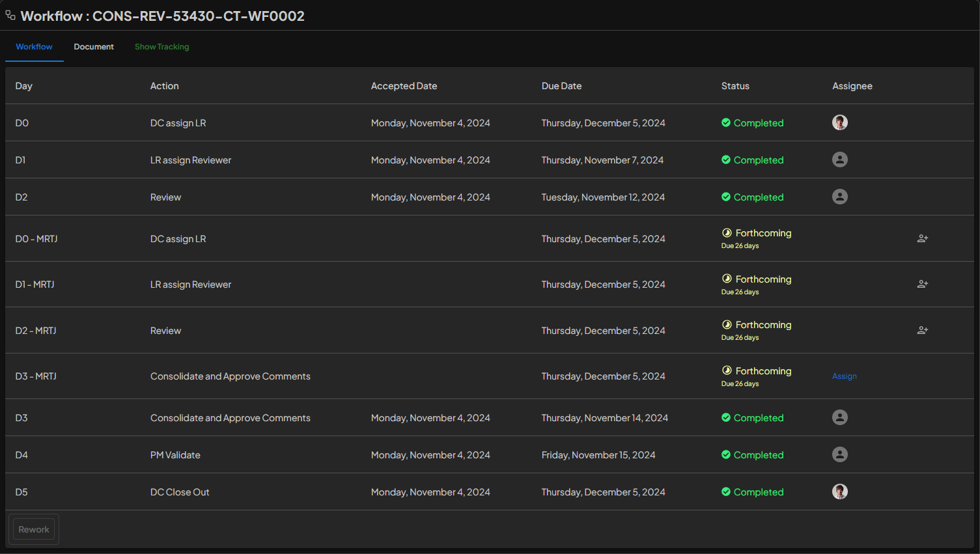
Task: Click the add-assignee icon on D0 - MRTJ row
Action: coord(922,238)
